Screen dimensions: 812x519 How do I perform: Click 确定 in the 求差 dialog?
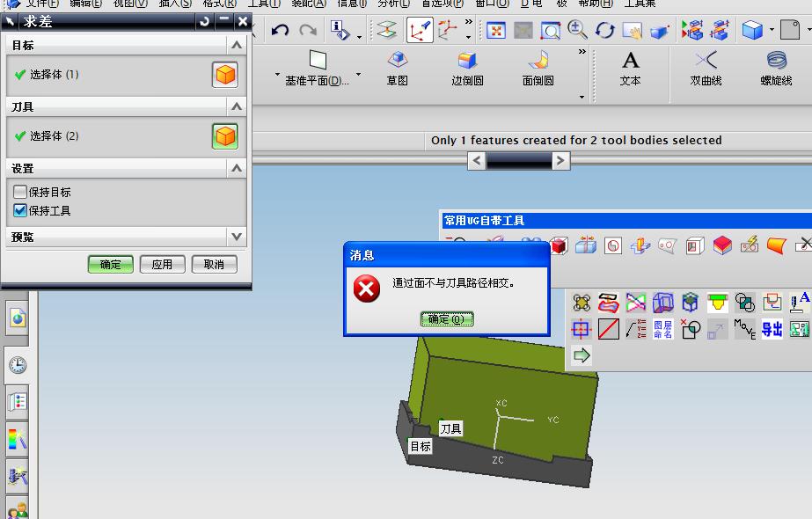pyautogui.click(x=110, y=264)
